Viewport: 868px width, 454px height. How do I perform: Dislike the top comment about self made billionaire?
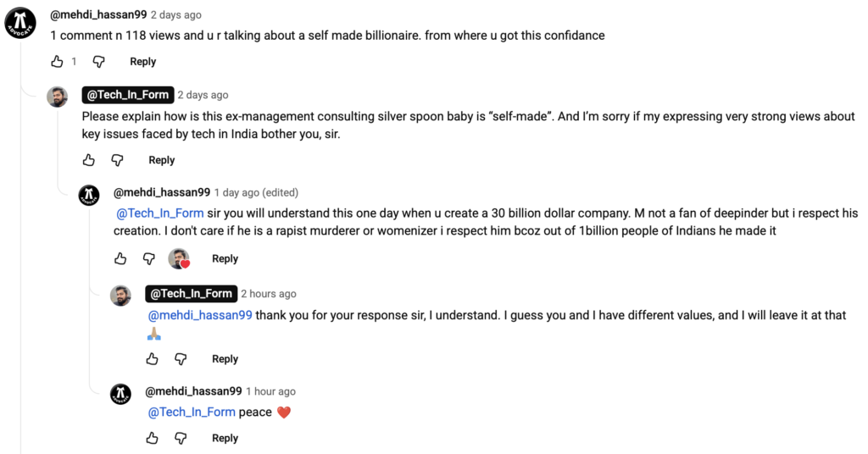click(99, 62)
